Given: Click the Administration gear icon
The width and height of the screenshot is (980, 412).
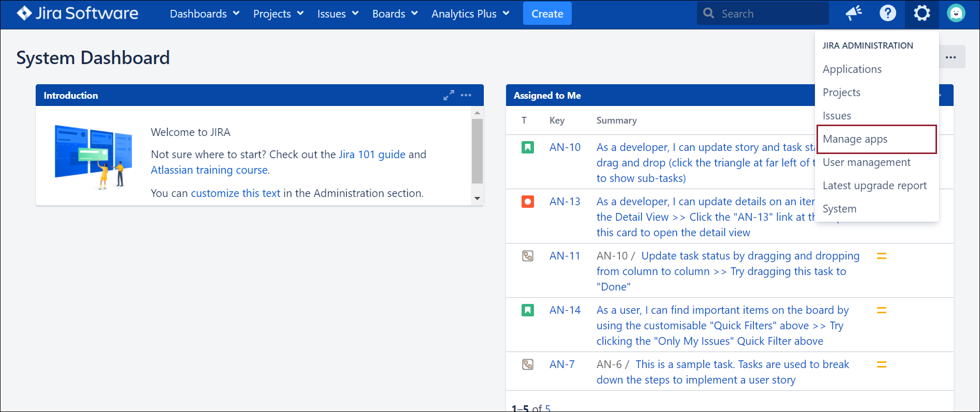Looking at the screenshot, I should click(x=922, y=13).
